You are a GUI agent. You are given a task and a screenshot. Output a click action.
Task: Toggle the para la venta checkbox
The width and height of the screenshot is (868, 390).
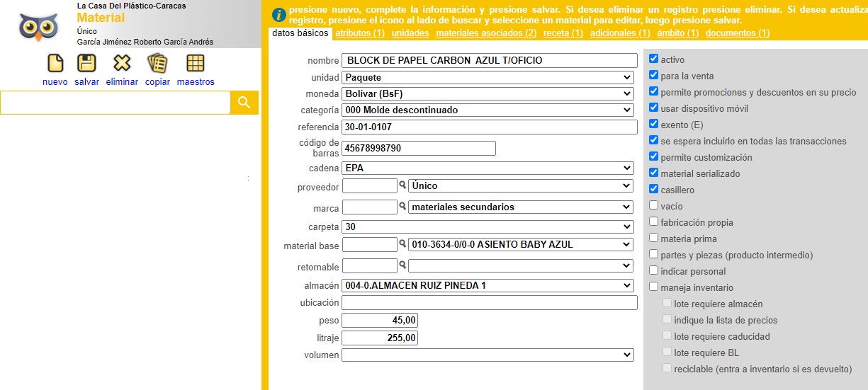654,75
